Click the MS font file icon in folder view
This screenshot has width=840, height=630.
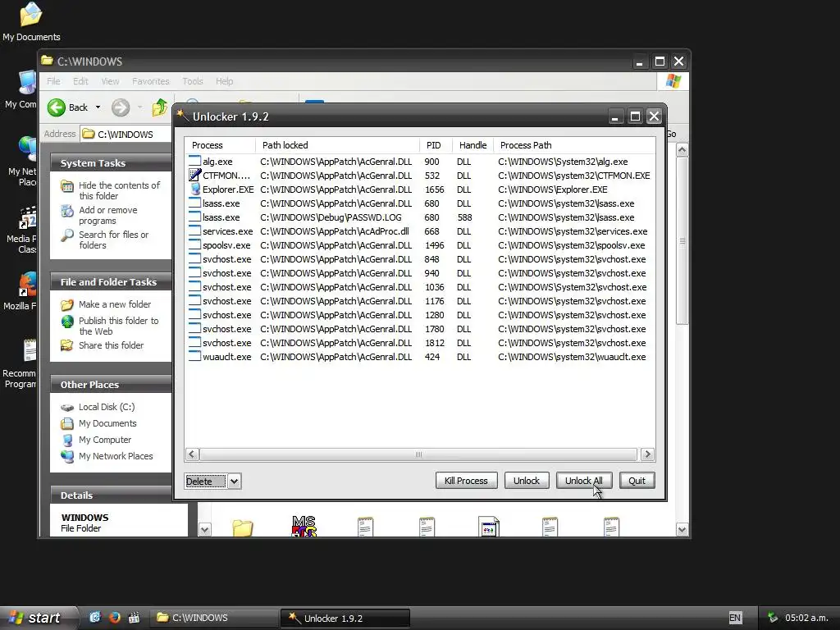tap(304, 526)
